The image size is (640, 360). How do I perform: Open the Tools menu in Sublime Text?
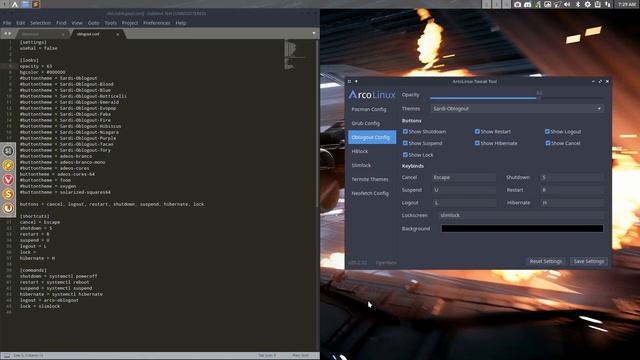[111, 23]
